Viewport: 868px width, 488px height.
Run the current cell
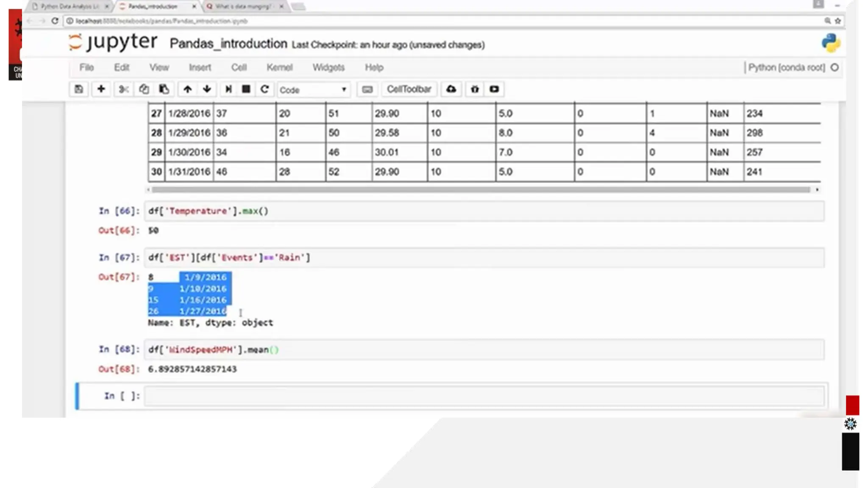228,89
